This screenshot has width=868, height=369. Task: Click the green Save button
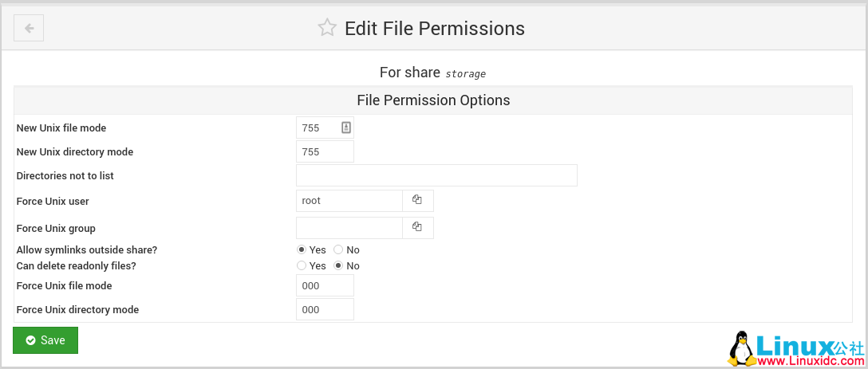point(45,340)
